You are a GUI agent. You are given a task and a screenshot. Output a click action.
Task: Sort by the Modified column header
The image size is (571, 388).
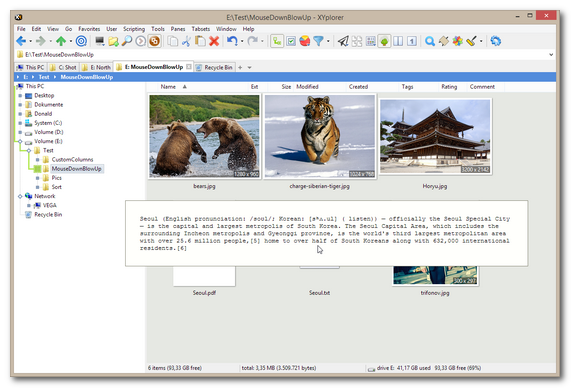click(307, 87)
